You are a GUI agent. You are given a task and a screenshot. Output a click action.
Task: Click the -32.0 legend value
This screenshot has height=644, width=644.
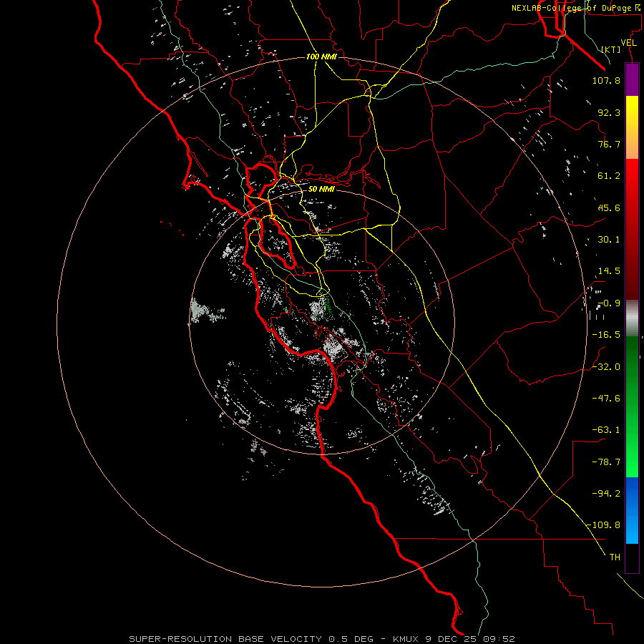[x=606, y=367]
